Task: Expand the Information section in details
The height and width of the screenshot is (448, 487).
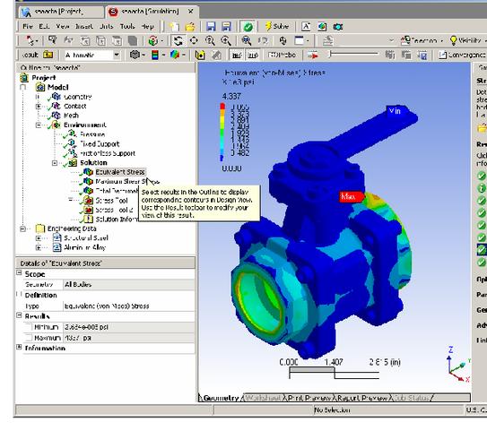Action: [x=19, y=347]
